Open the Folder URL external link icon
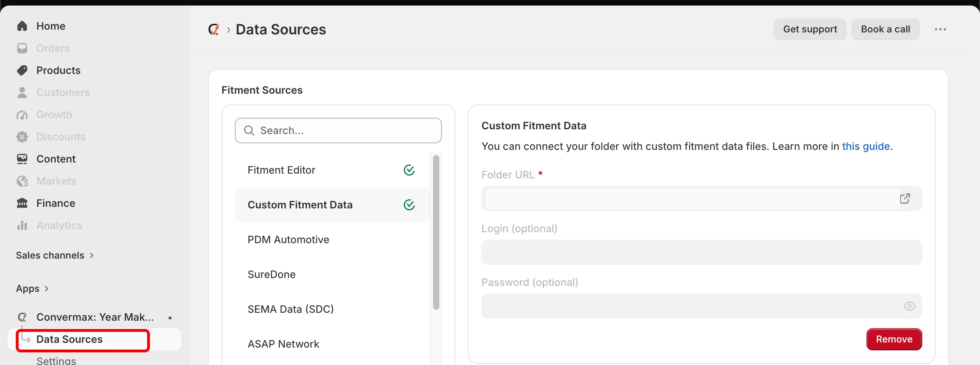Viewport: 980px width, 365px height. (905, 199)
